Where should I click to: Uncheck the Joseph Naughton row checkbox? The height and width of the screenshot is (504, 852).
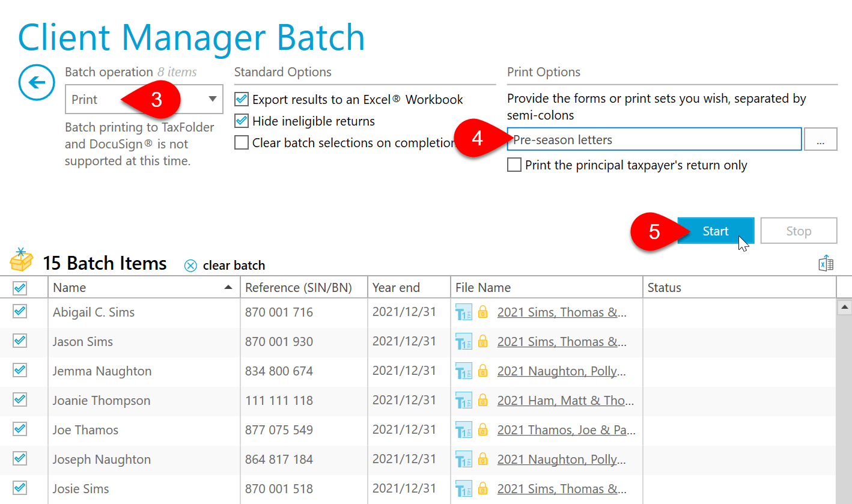tap(20, 458)
